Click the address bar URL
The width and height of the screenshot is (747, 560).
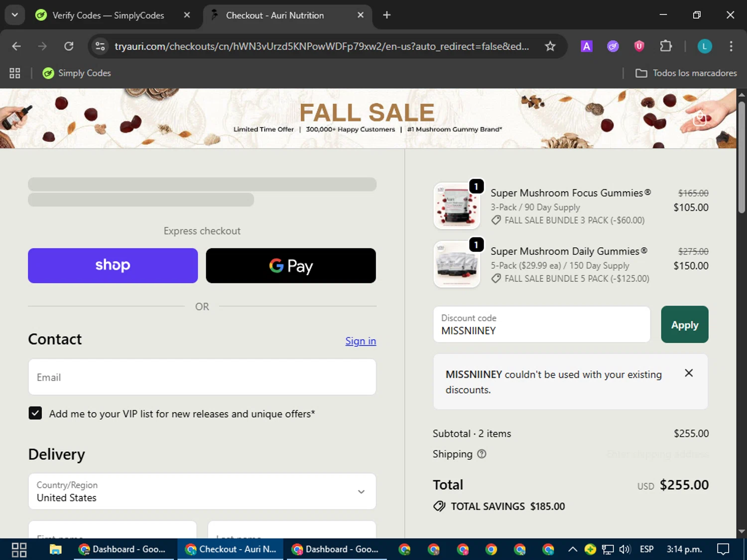click(322, 46)
